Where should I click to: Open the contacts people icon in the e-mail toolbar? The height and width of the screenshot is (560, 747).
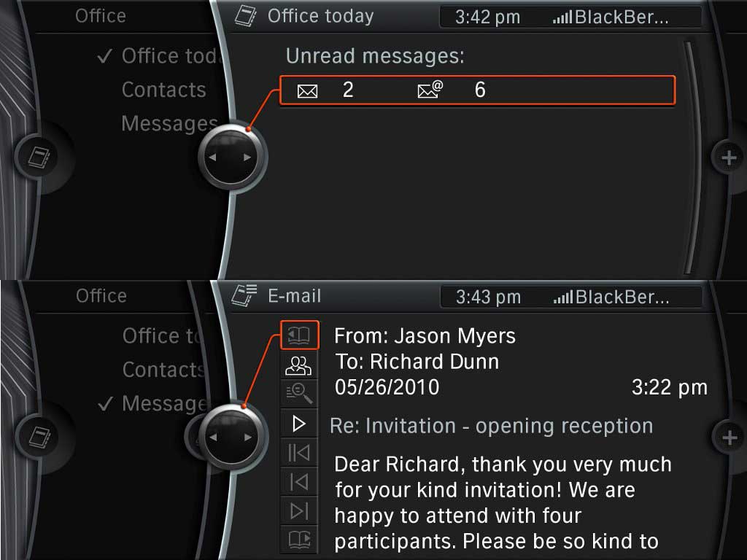[x=299, y=365]
